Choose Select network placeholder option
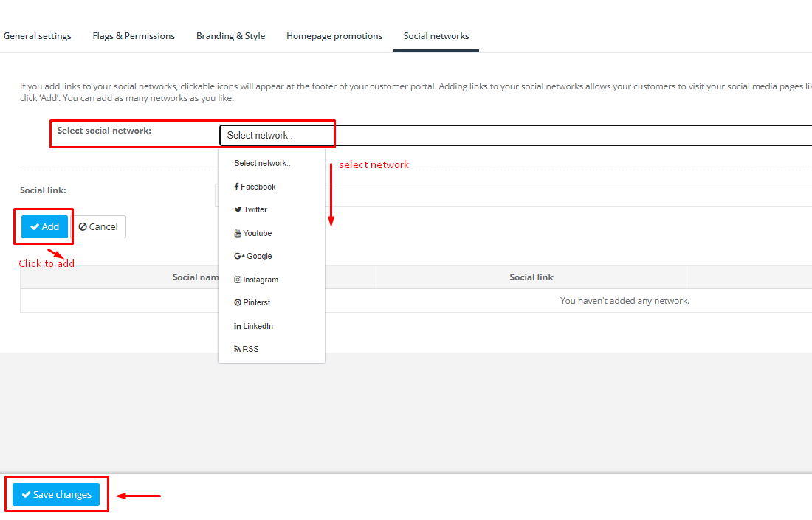The image size is (812, 520). click(x=261, y=163)
